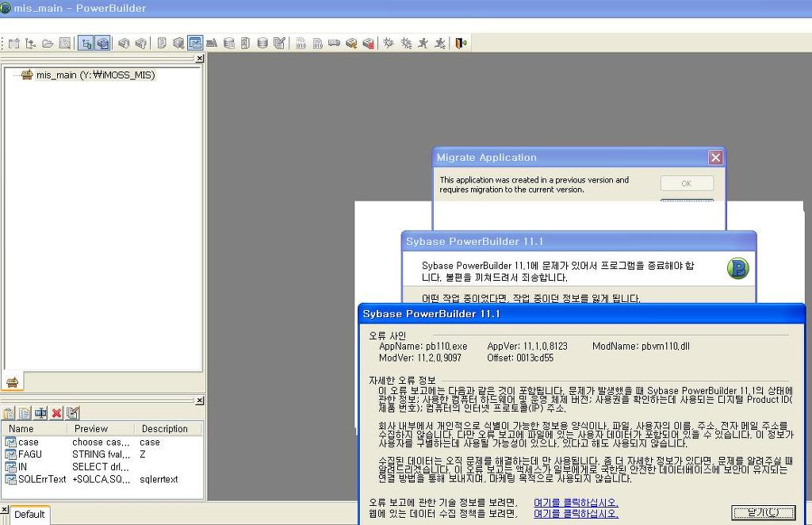Screen dimensions: 812x525
Task: Click the PowerBuilder logo in error dialog
Action: [738, 268]
